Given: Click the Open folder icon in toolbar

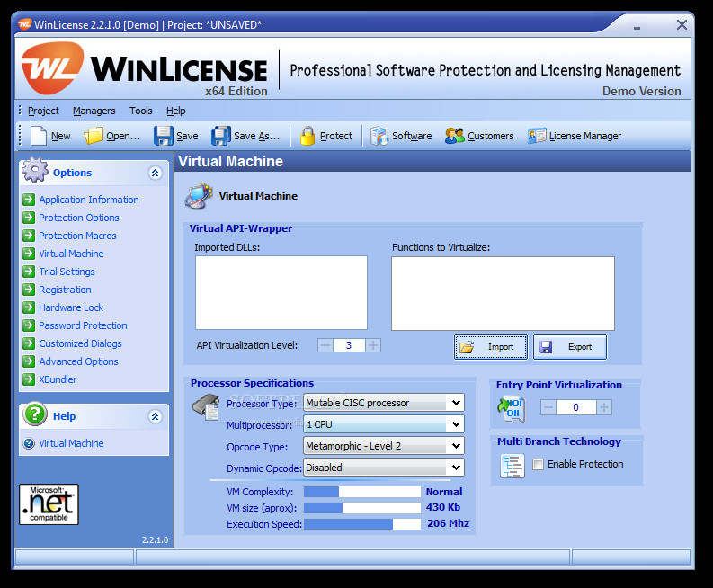Looking at the screenshot, I should tap(94, 136).
